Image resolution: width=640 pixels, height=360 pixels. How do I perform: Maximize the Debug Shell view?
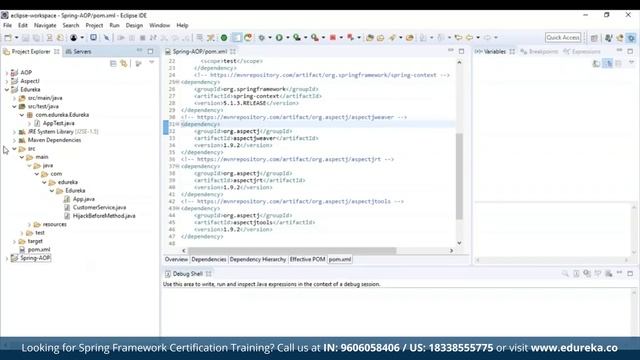click(x=630, y=273)
